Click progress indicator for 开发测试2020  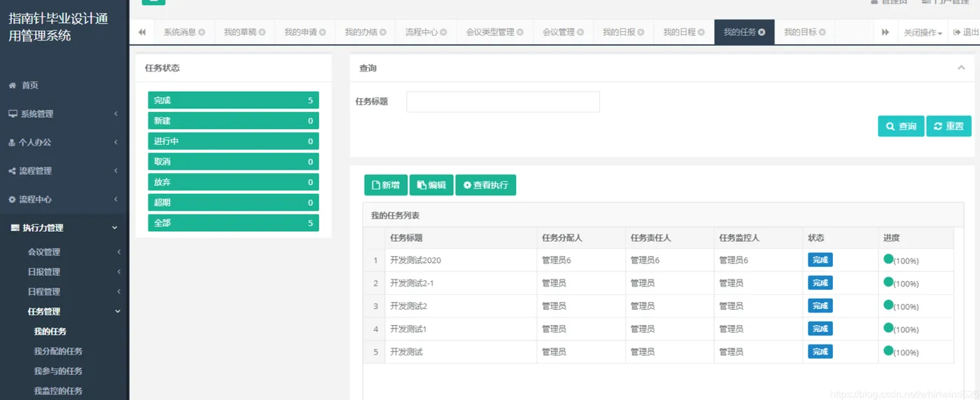[888, 258]
